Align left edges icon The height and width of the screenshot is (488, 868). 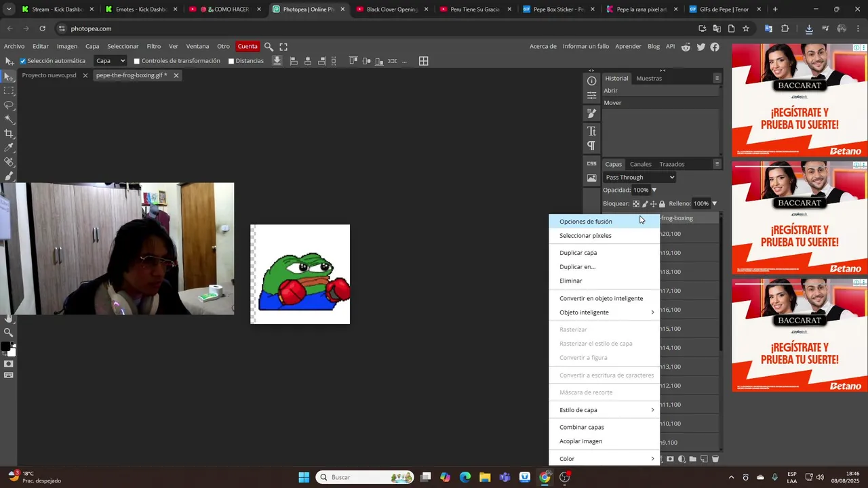pyautogui.click(x=294, y=61)
